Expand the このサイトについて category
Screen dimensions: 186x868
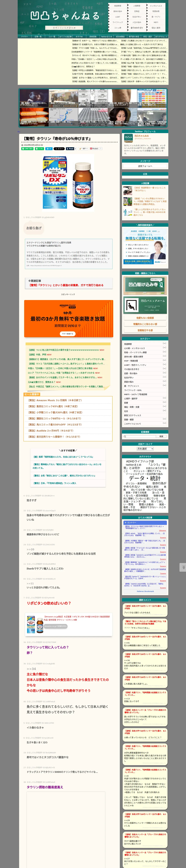pos(164,423)
